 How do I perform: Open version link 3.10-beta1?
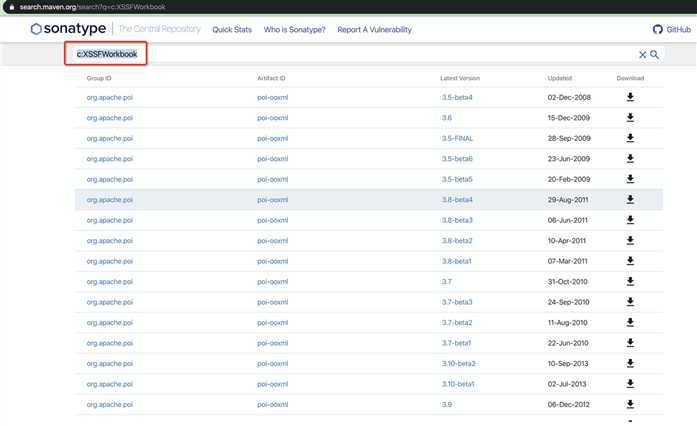(458, 384)
